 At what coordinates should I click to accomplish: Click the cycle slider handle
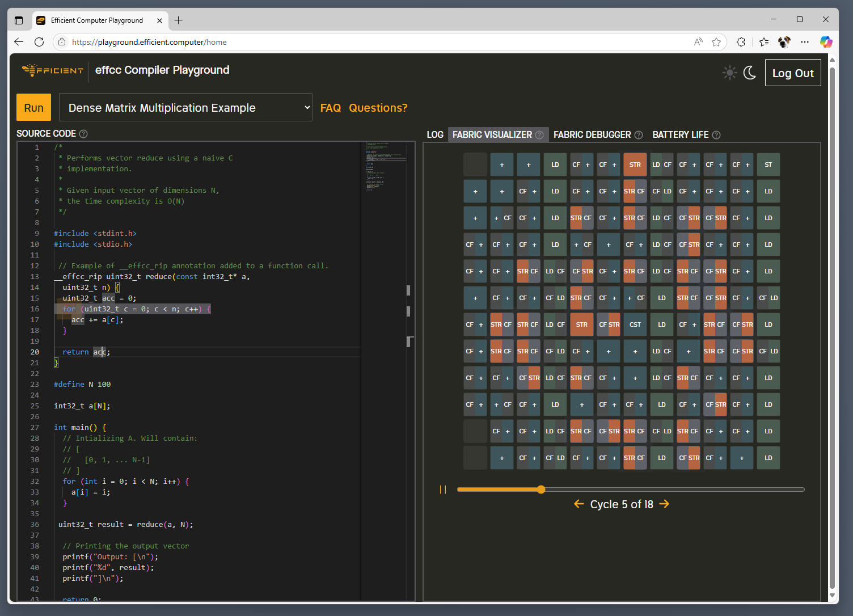coord(541,490)
